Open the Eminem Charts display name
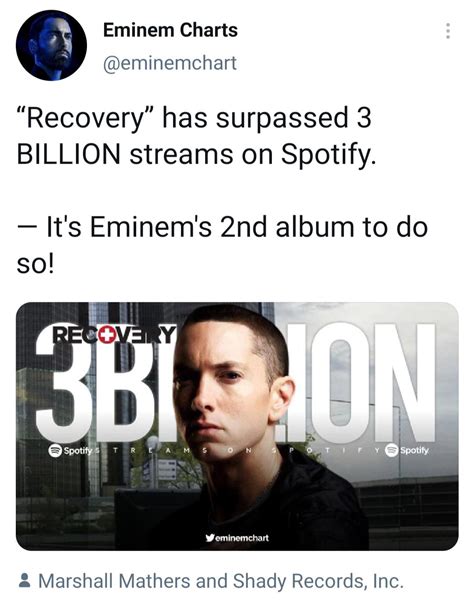 pos(170,30)
